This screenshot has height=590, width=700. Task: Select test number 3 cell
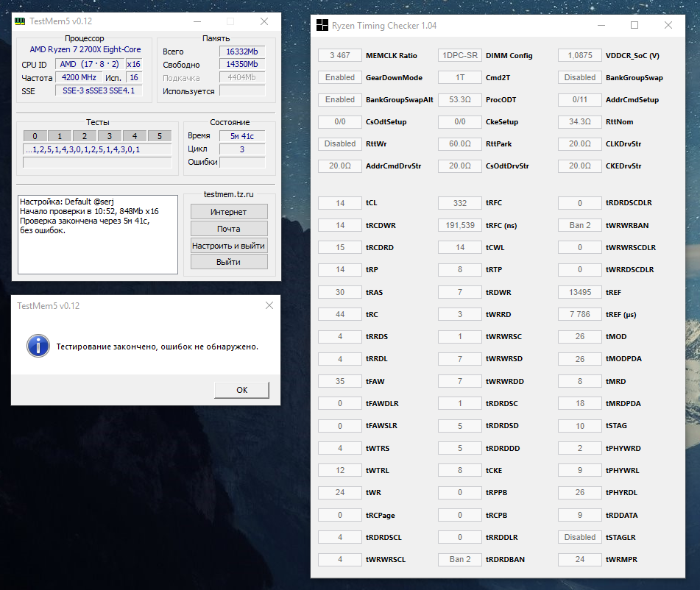click(110, 136)
